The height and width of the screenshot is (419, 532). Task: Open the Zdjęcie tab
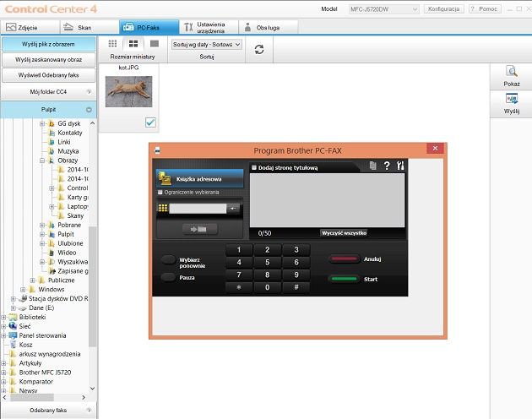coord(30,27)
